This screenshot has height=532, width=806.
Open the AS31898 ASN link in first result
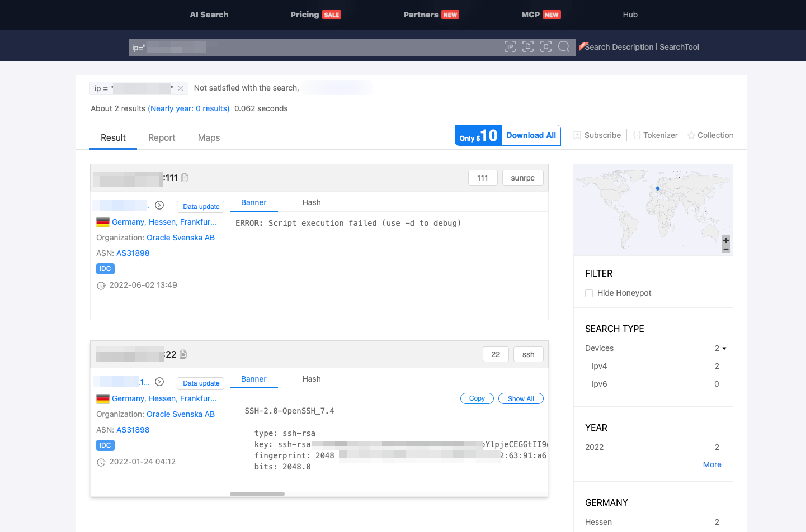tap(133, 253)
